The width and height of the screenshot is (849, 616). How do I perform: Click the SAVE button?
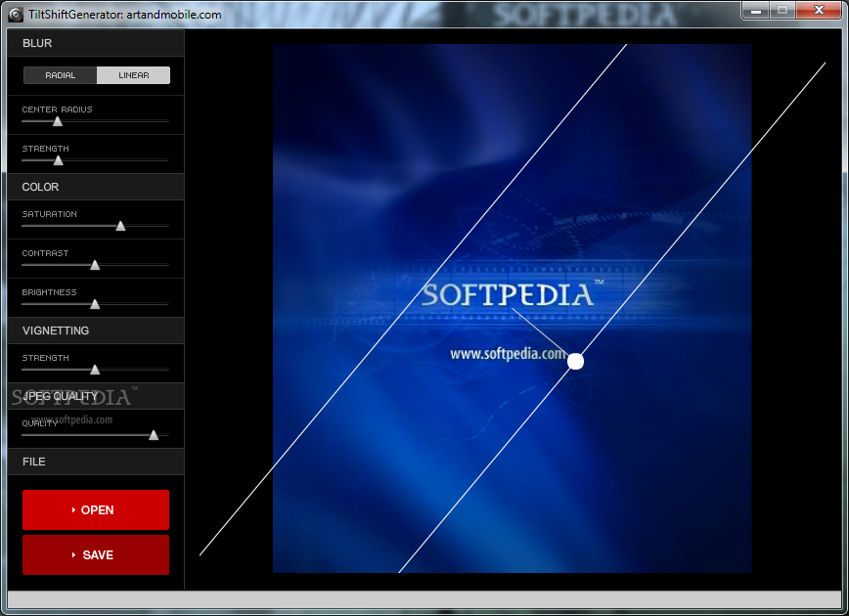pyautogui.click(x=96, y=554)
